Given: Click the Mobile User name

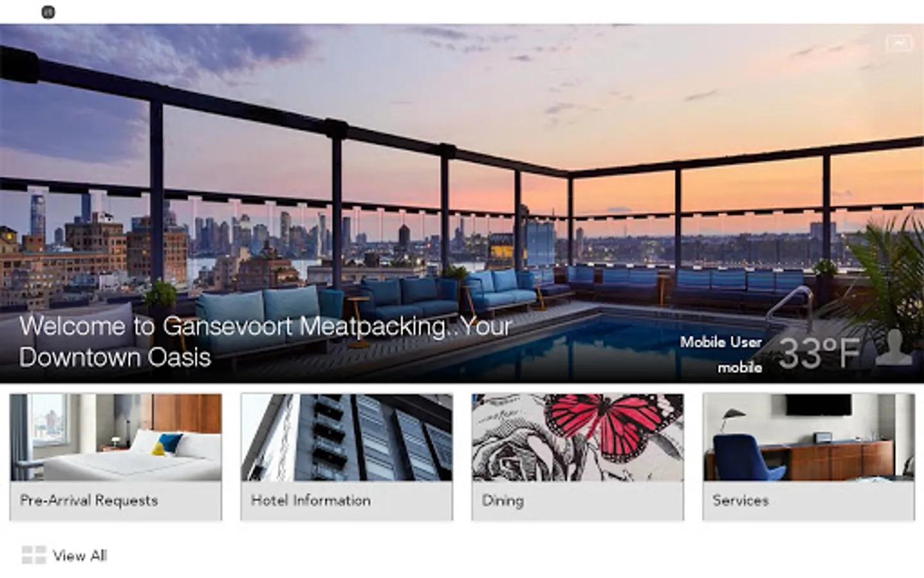Looking at the screenshot, I should 721,342.
